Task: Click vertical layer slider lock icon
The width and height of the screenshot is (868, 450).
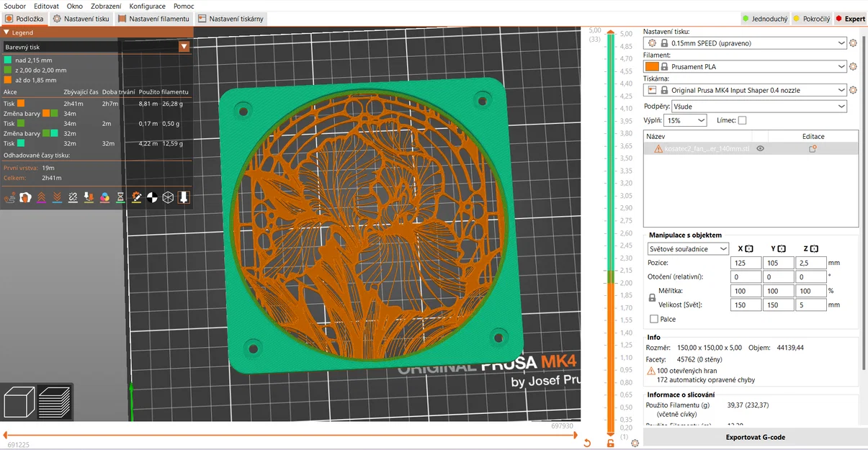Action: [611, 444]
